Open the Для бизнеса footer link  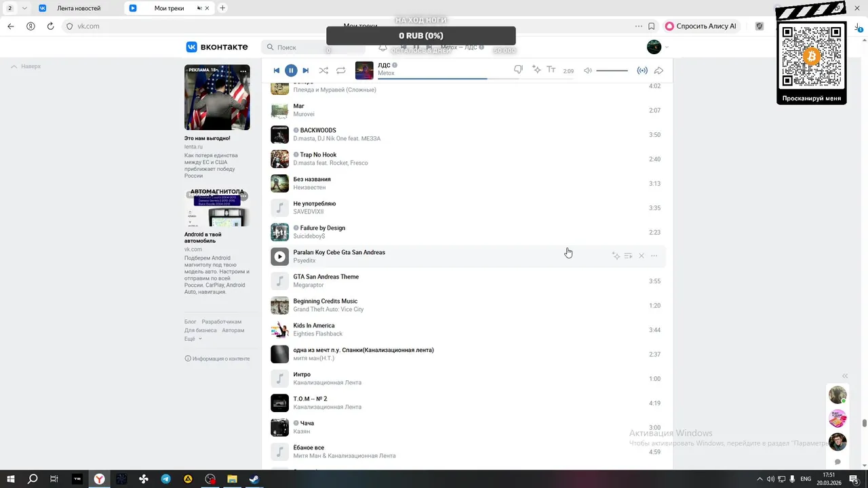tap(201, 330)
